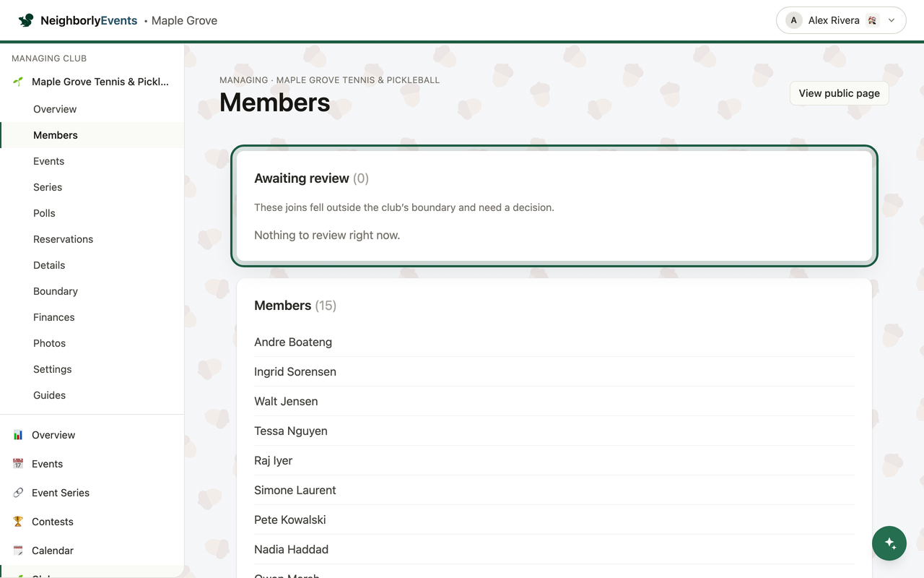Click the sprout icon beside Maple Grove Tennis
The image size is (924, 578).
(18, 82)
